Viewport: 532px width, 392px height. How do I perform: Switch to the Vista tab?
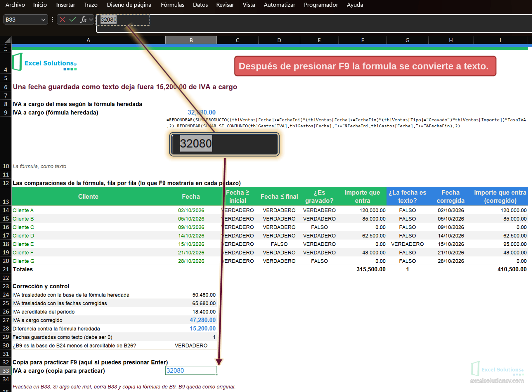pos(249,5)
